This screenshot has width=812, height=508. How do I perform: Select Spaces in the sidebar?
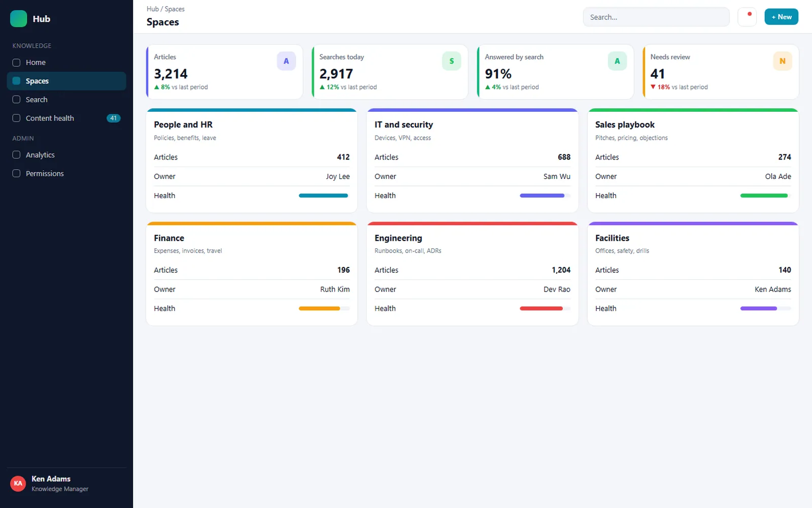tap(66, 81)
